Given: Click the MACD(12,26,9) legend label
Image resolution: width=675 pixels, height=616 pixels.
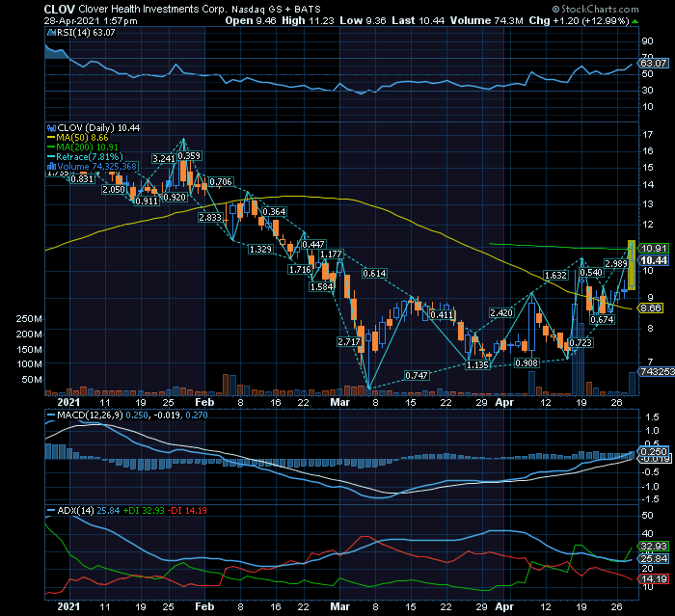Looking at the screenshot, I should pyautogui.click(x=91, y=415).
